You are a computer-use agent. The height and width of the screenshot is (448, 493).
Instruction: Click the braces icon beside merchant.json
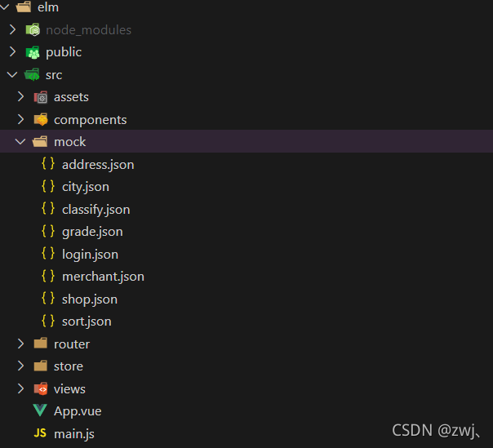pyautogui.click(x=48, y=276)
